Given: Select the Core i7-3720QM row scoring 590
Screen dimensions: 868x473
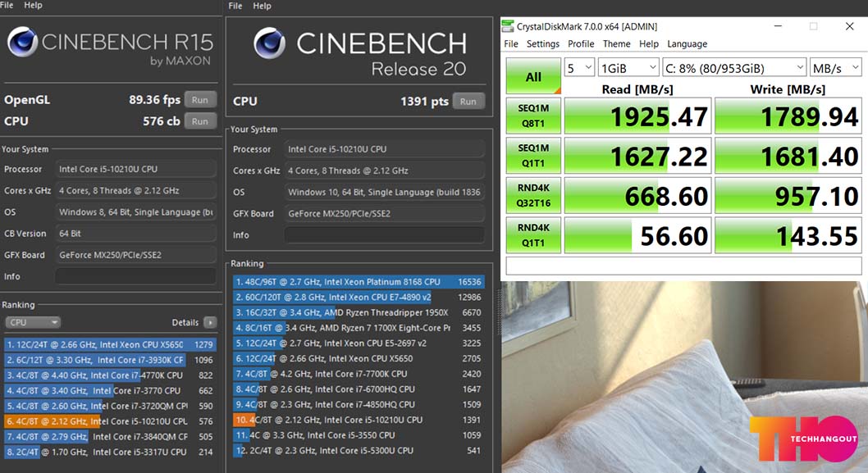Looking at the screenshot, I should point(110,406).
